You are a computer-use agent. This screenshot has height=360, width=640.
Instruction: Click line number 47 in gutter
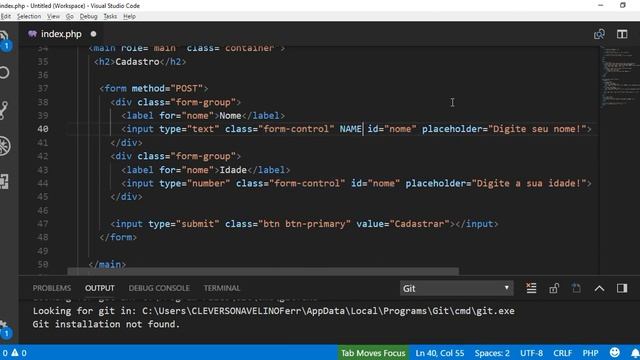click(x=43, y=224)
